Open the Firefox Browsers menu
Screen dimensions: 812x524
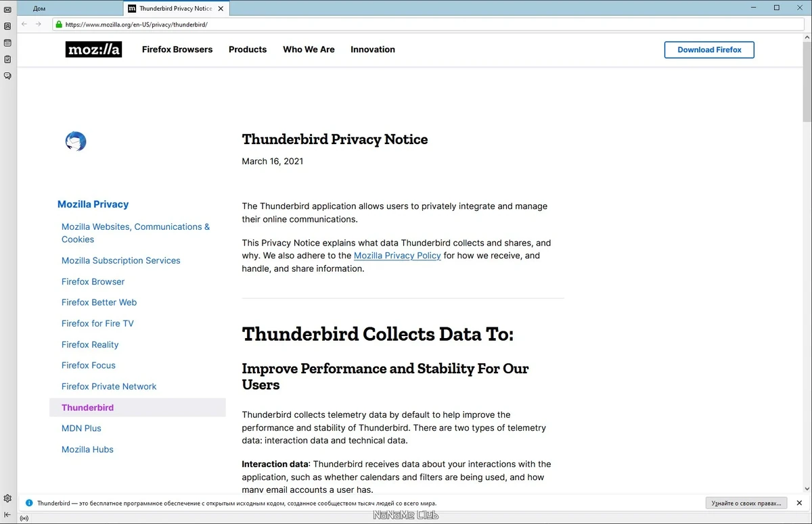click(177, 49)
